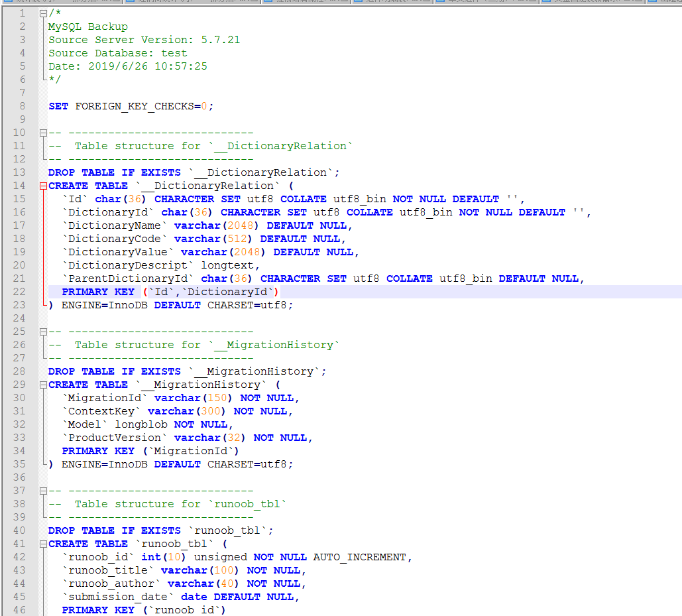Click PRIMARY KEY on highlighted line 22
This screenshot has height=616, width=682.
click(x=98, y=292)
